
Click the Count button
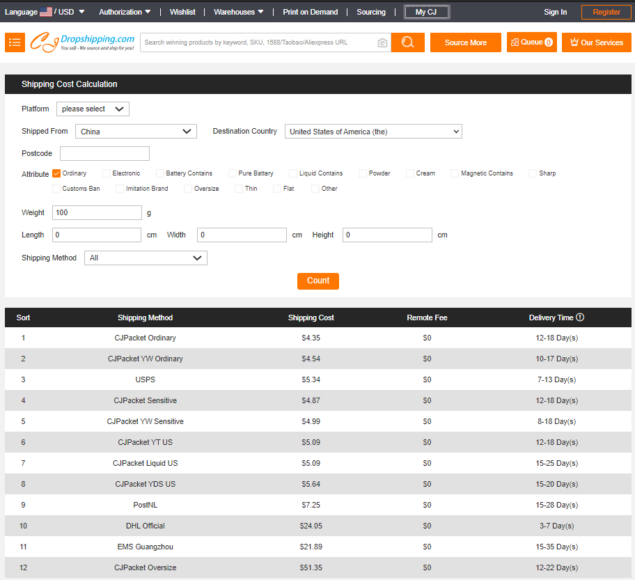click(318, 281)
